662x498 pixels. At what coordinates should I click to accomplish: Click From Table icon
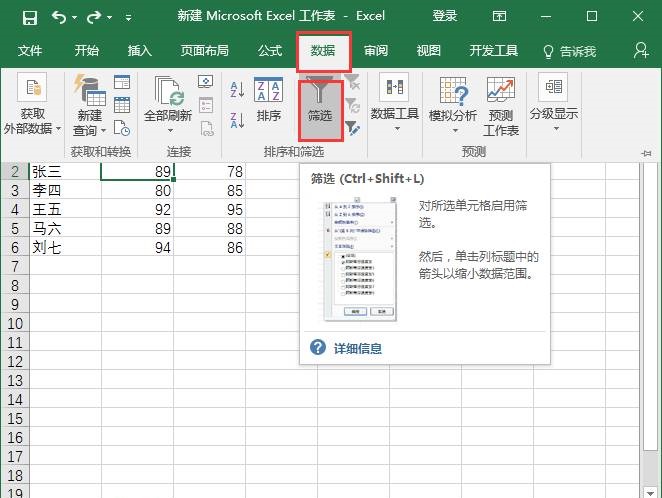point(122,105)
